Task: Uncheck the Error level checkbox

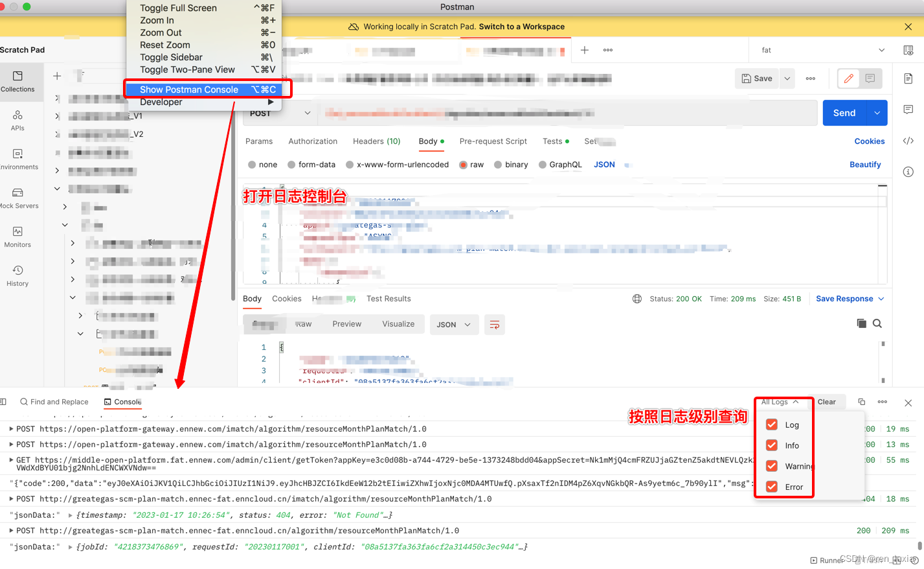Action: point(772,487)
